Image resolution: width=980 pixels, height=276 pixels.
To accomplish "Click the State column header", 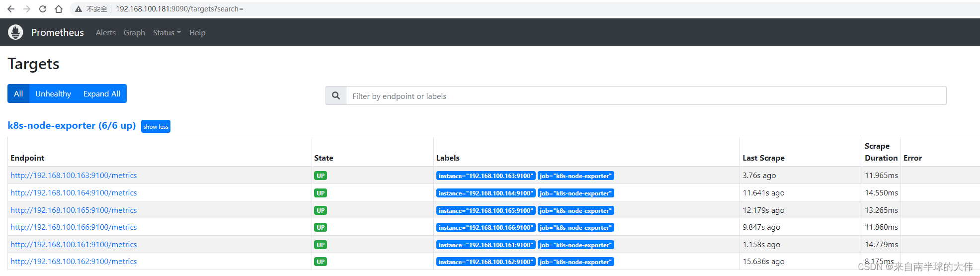I will coord(324,158).
